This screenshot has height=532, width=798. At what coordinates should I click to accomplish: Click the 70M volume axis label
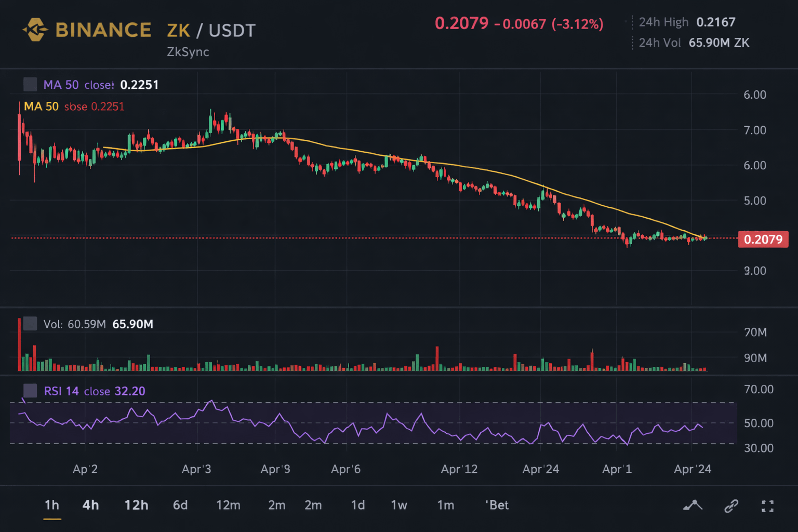pos(755,332)
